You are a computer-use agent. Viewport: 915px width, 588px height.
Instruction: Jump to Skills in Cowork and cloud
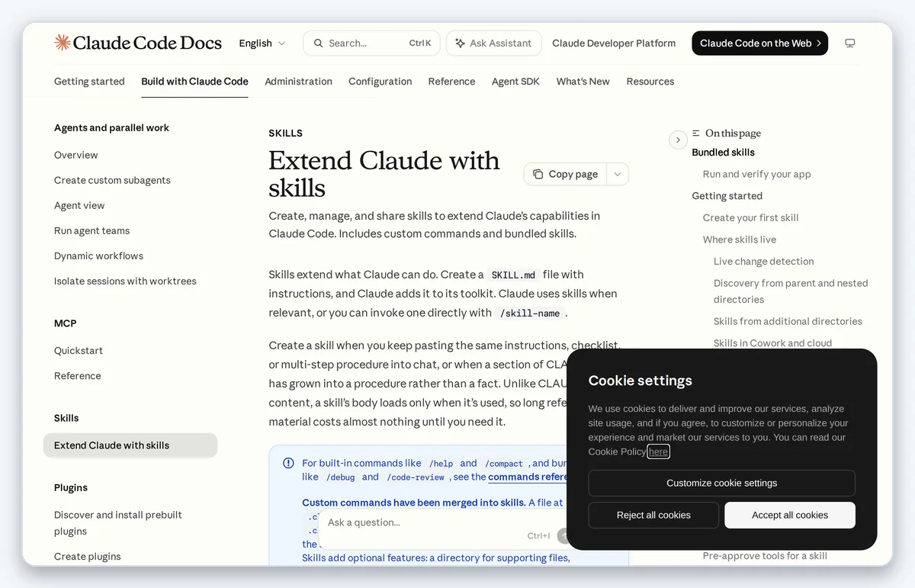click(x=772, y=343)
